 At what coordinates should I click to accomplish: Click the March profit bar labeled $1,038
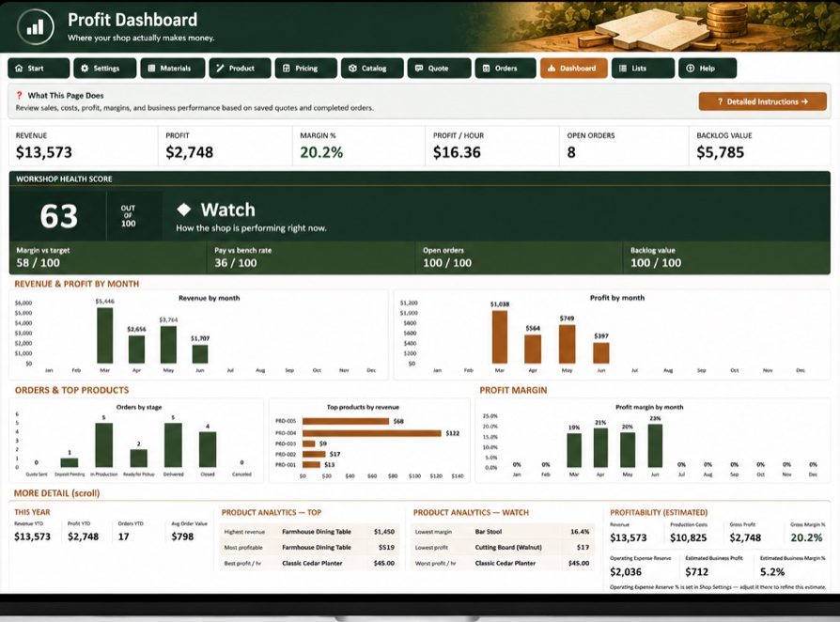tap(500, 337)
